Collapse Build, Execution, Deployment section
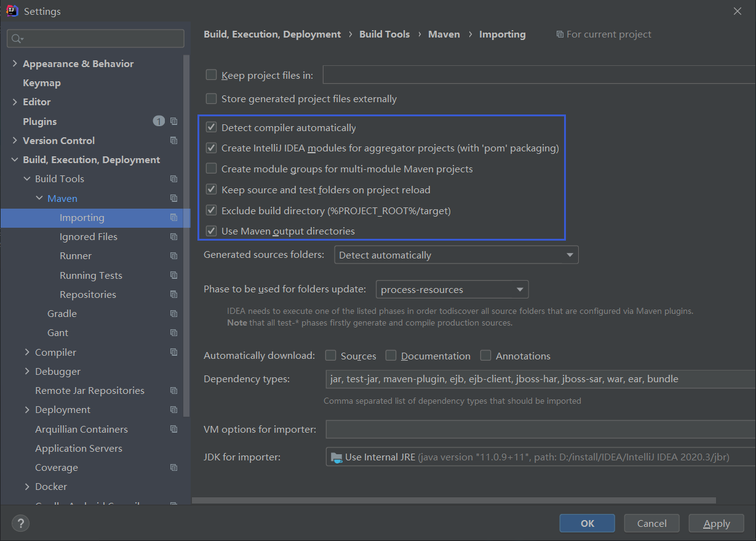Image resolution: width=756 pixels, height=541 pixels. click(x=15, y=160)
